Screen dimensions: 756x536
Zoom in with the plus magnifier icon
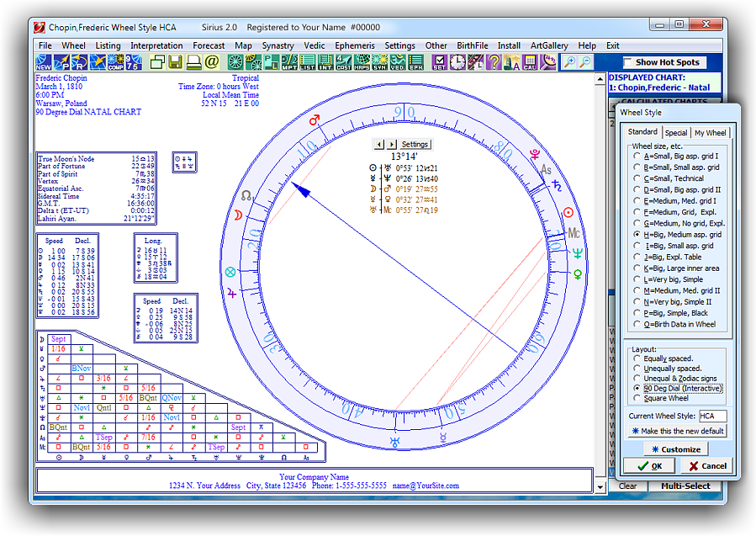[569, 62]
